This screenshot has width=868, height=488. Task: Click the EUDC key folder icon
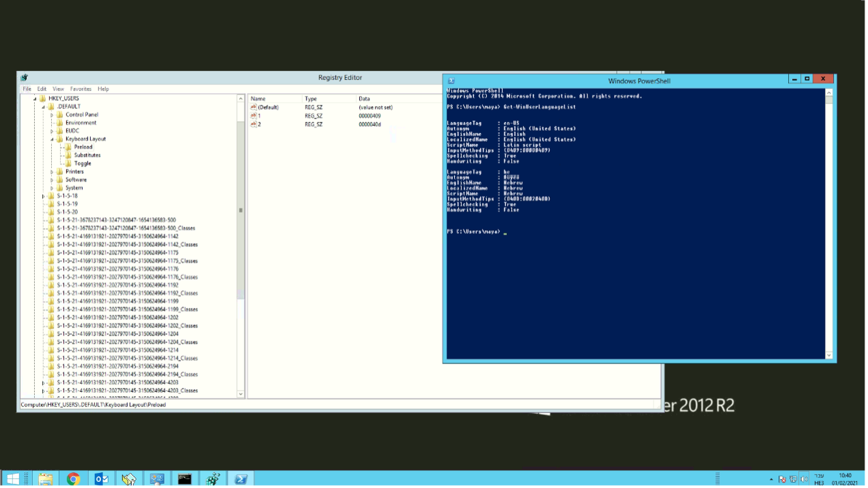click(60, 131)
